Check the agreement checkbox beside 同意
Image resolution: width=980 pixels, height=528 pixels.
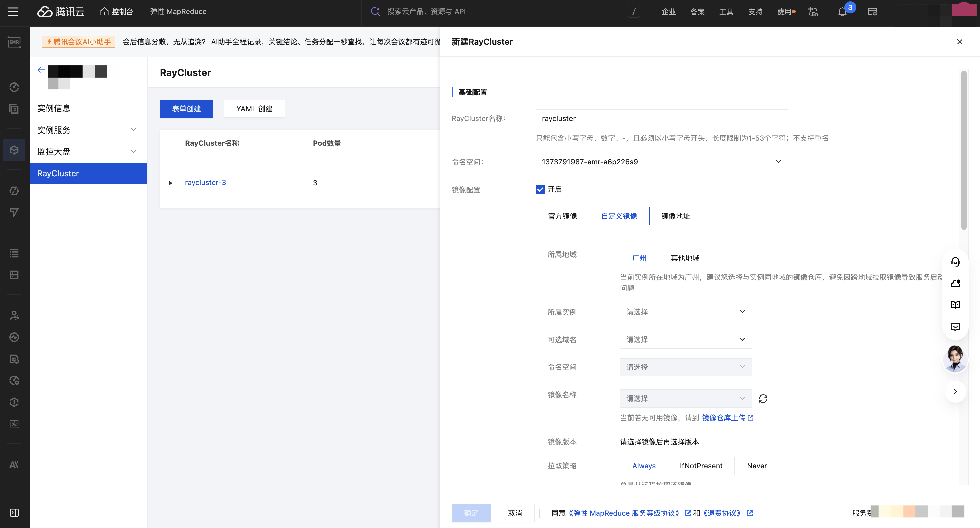click(544, 513)
